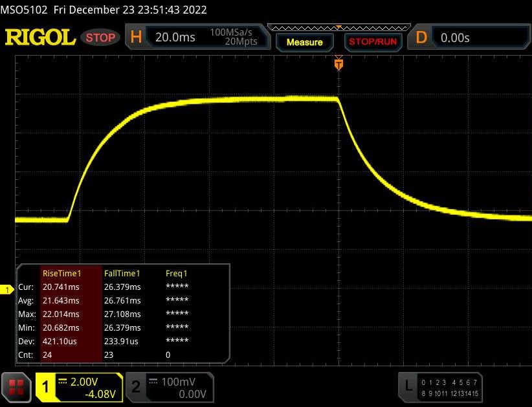Click channel 2 scale 100mV
Viewport: 532px width, 407px height.
click(x=178, y=382)
